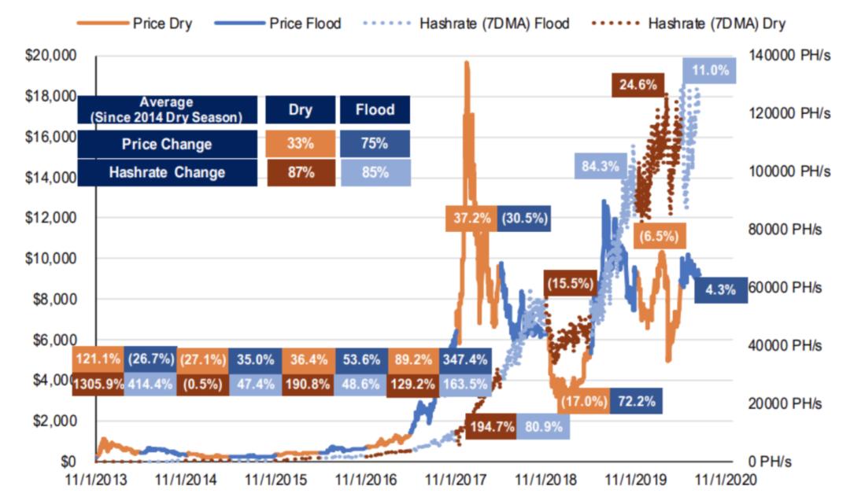Click the light blue 85% hashrate cell

[375, 172]
